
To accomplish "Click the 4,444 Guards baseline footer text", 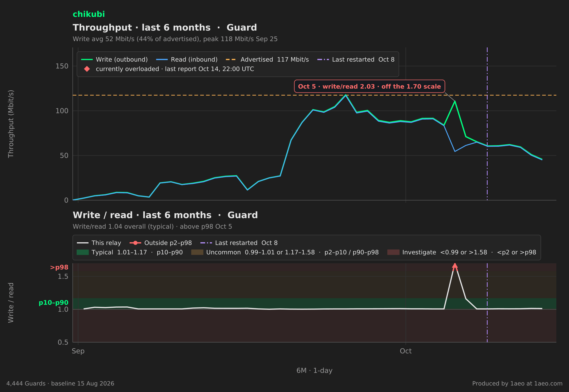I will point(60,384).
